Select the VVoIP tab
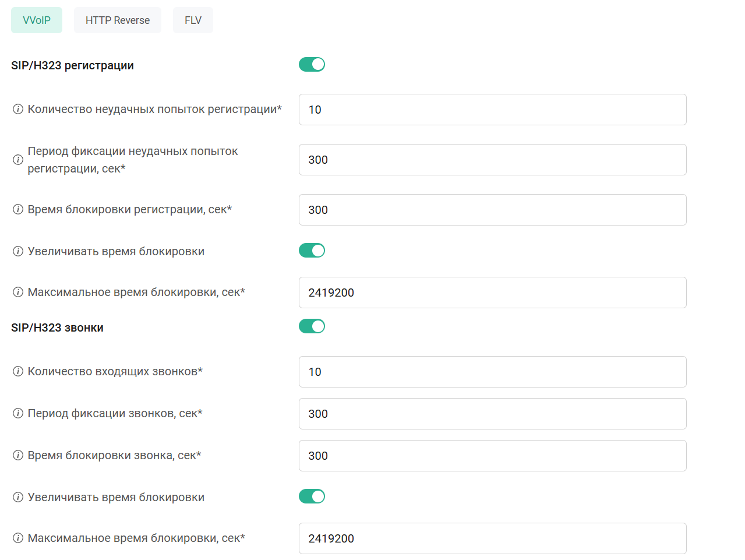Image resolution: width=745 pixels, height=560 pixels. point(37,20)
